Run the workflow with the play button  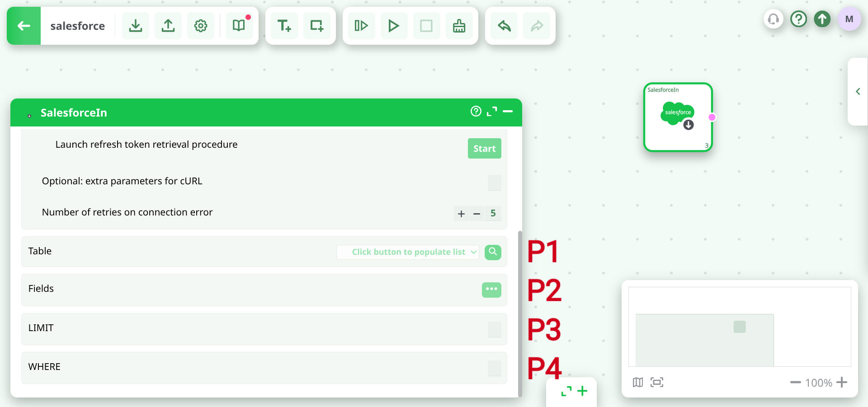[394, 26]
